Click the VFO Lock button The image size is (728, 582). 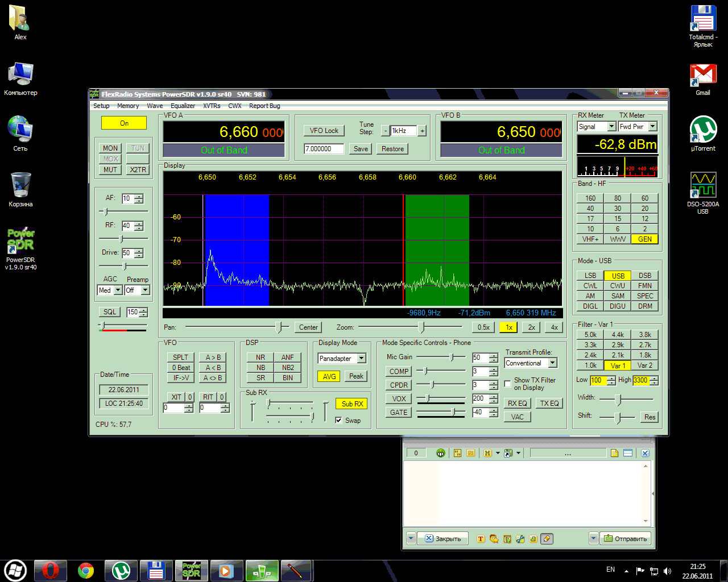(x=324, y=131)
